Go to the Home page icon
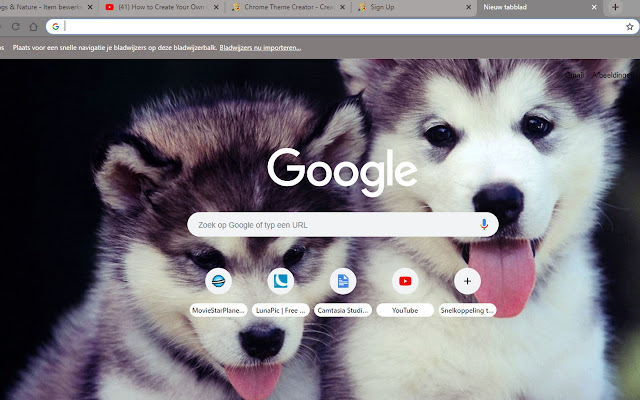 33,27
